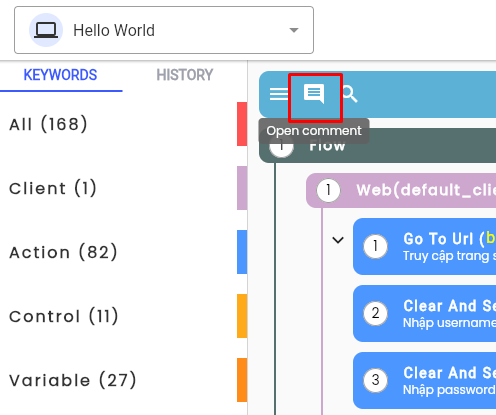Click step number 1 circle on Web block
The width and height of the screenshot is (496, 415).
point(329,190)
